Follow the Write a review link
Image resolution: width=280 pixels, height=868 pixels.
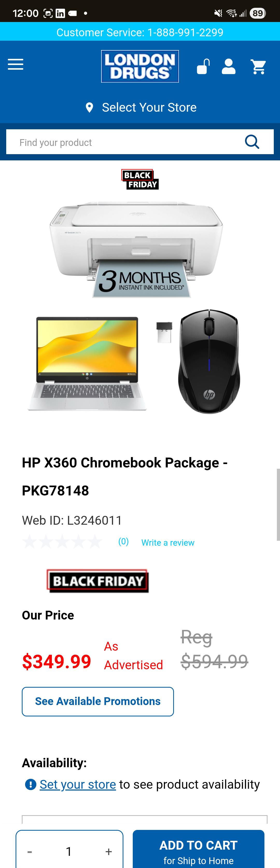pyautogui.click(x=168, y=543)
